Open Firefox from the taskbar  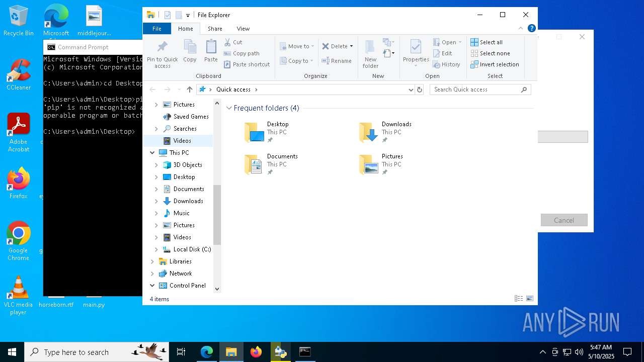click(x=256, y=352)
